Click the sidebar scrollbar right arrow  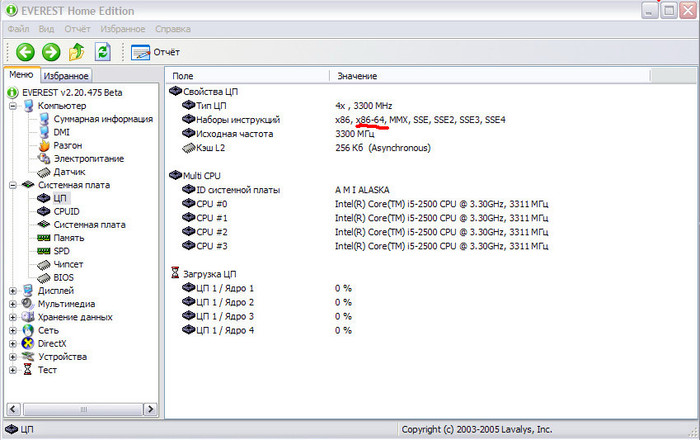(150, 409)
